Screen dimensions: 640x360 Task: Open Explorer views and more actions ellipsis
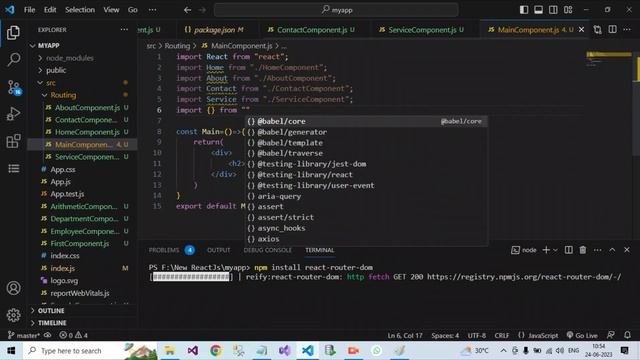pyautogui.click(x=124, y=30)
